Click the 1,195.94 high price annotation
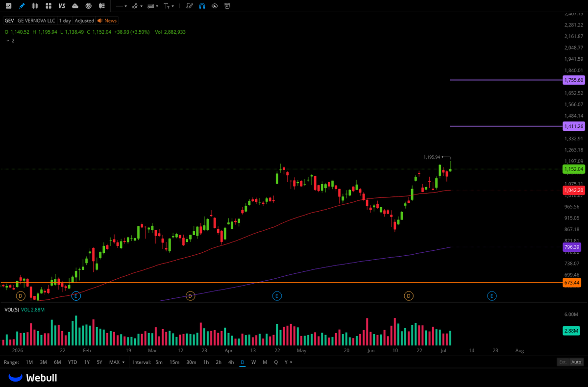 click(x=432, y=157)
